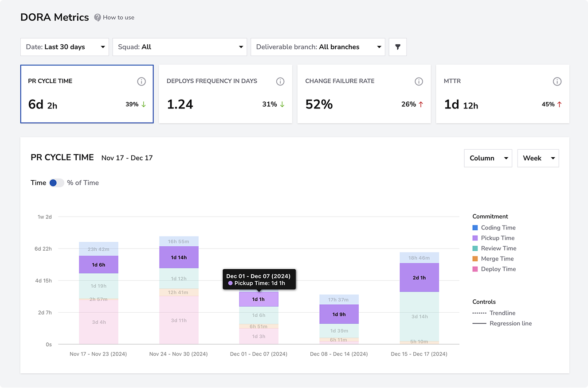Enable the Trendline control

[494, 313]
